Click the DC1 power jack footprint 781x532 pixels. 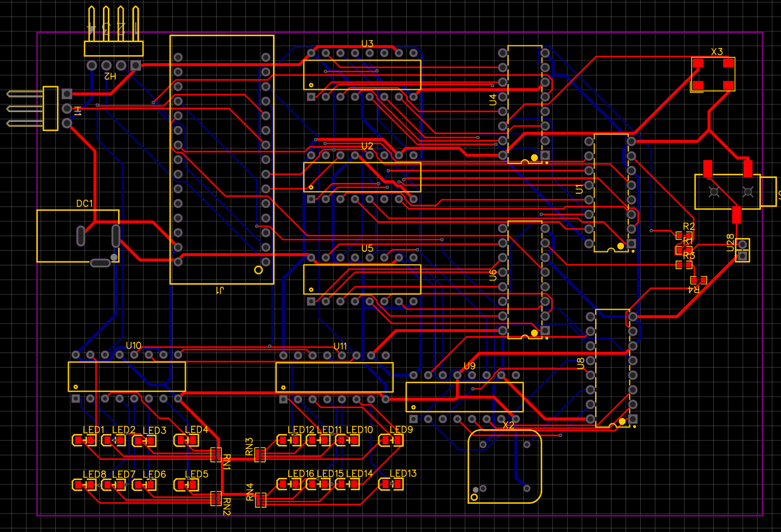click(x=77, y=236)
